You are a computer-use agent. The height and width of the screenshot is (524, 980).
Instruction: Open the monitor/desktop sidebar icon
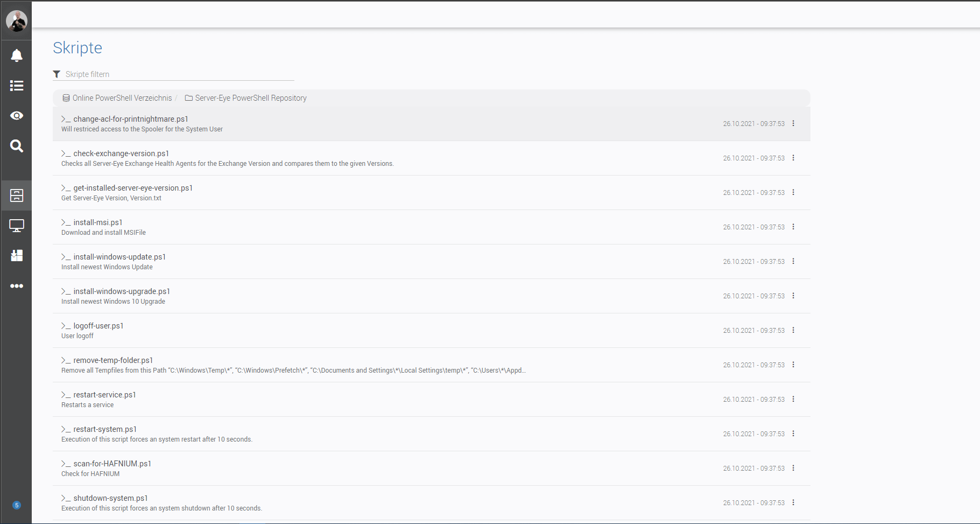click(x=17, y=226)
